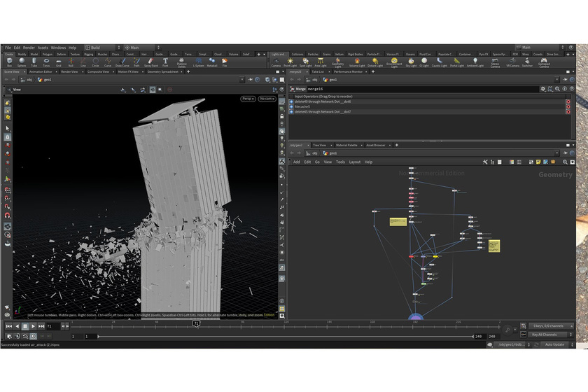
Task: Click the Auto Update button
Action: 554,344
